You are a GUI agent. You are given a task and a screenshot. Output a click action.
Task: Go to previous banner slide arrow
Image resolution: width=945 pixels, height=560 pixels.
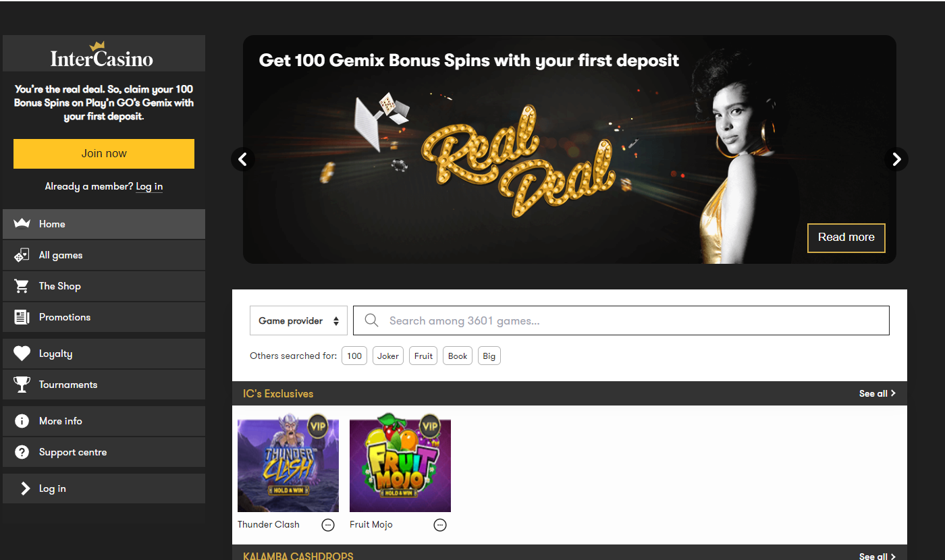pyautogui.click(x=243, y=159)
